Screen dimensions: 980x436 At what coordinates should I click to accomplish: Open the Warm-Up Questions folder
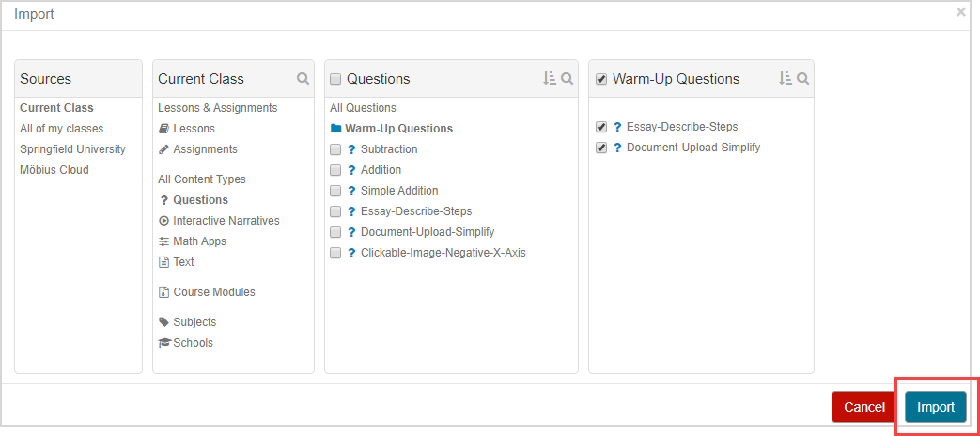click(x=398, y=129)
